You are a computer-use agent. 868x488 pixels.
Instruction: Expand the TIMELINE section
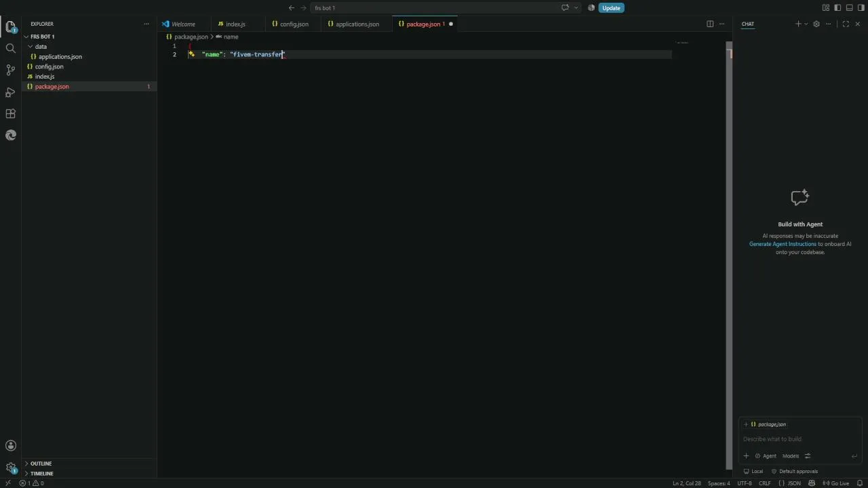(x=90, y=473)
